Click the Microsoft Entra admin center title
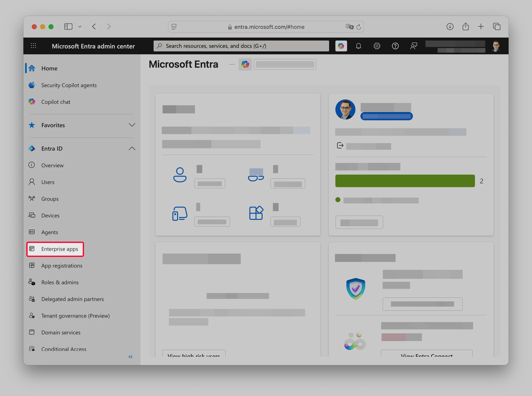The image size is (532, 396). 93,46
